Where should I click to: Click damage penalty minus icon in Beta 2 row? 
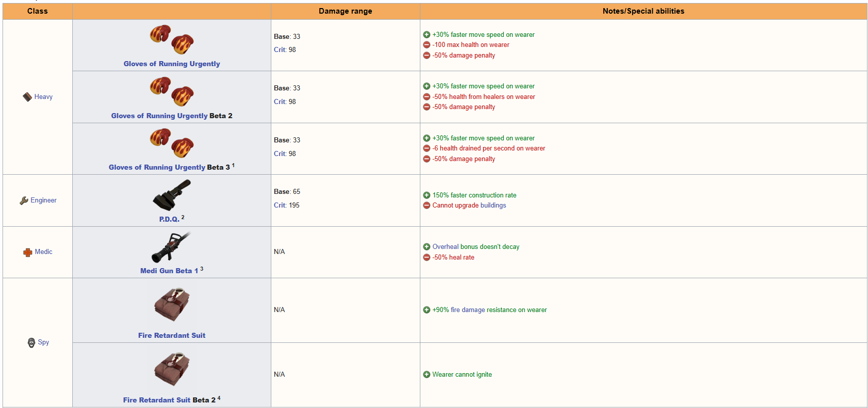click(426, 107)
